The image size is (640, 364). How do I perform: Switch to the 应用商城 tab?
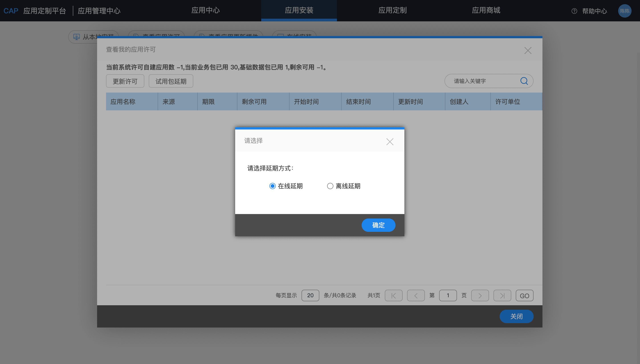pyautogui.click(x=486, y=10)
